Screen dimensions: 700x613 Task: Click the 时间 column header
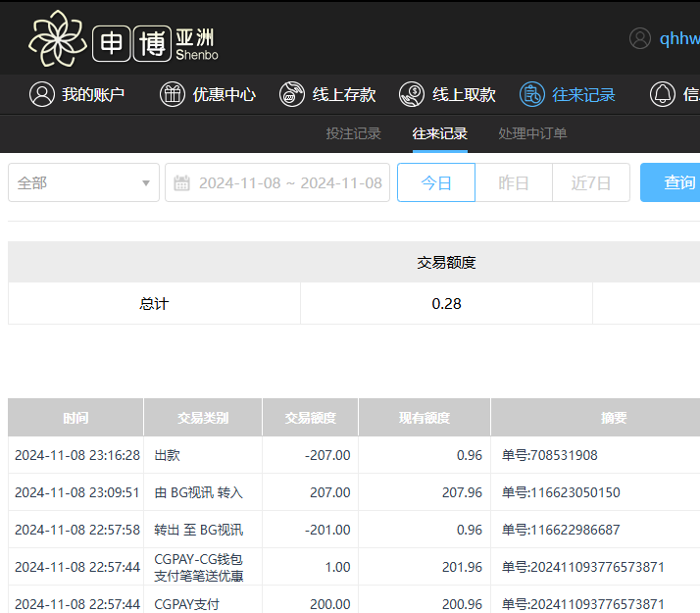(x=75, y=418)
